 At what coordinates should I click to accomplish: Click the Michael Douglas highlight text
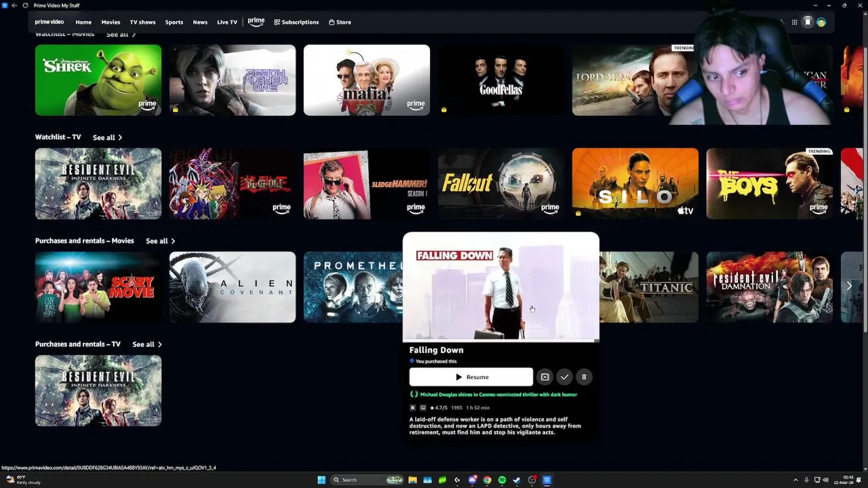click(x=498, y=394)
